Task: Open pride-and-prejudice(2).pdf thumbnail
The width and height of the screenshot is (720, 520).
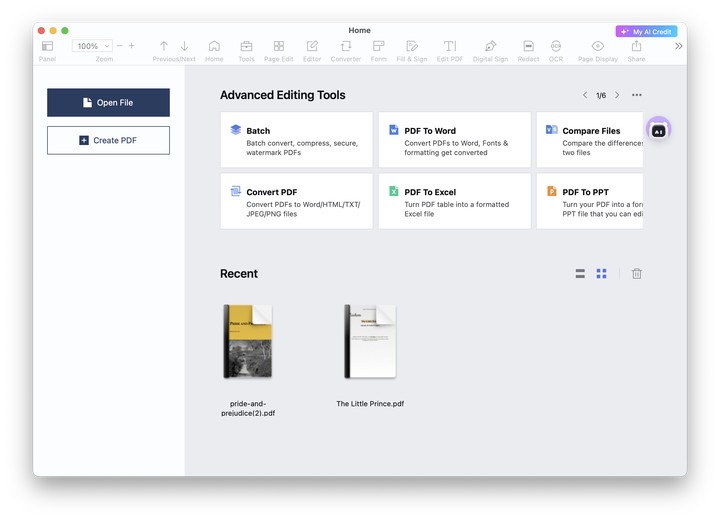Action: (248, 341)
